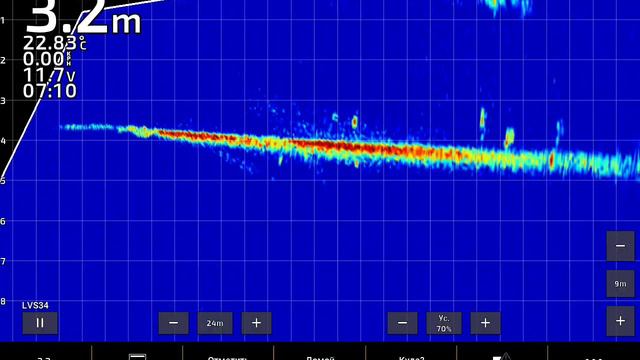Viewport: 640px width, 360px height.
Task: Decrease the 24m forward range
Action: pos(173,323)
